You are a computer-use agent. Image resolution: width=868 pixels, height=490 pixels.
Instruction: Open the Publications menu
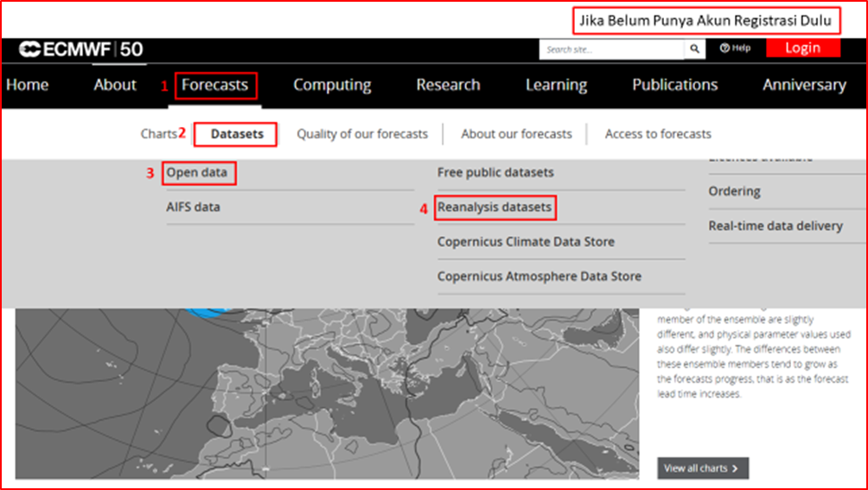[675, 85]
